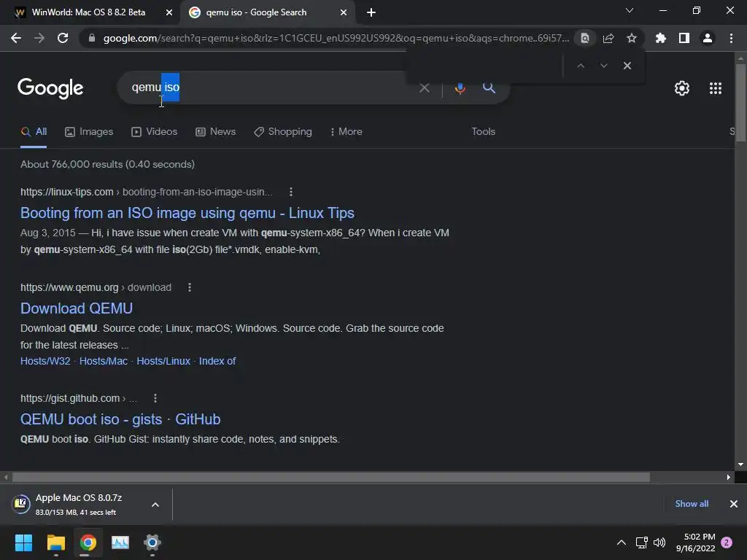Toggle Chrome side panel
Screen dimensions: 747x560
pyautogui.click(x=684, y=38)
